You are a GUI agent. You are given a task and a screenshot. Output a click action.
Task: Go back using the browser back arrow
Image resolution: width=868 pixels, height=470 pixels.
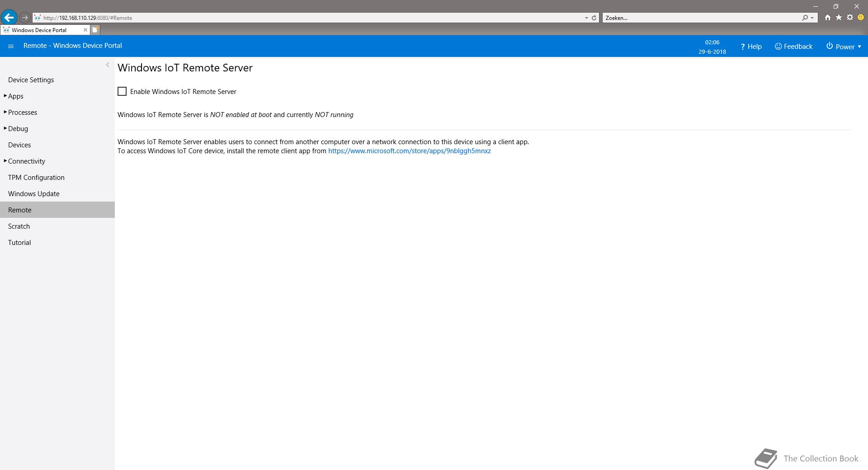tap(9, 18)
